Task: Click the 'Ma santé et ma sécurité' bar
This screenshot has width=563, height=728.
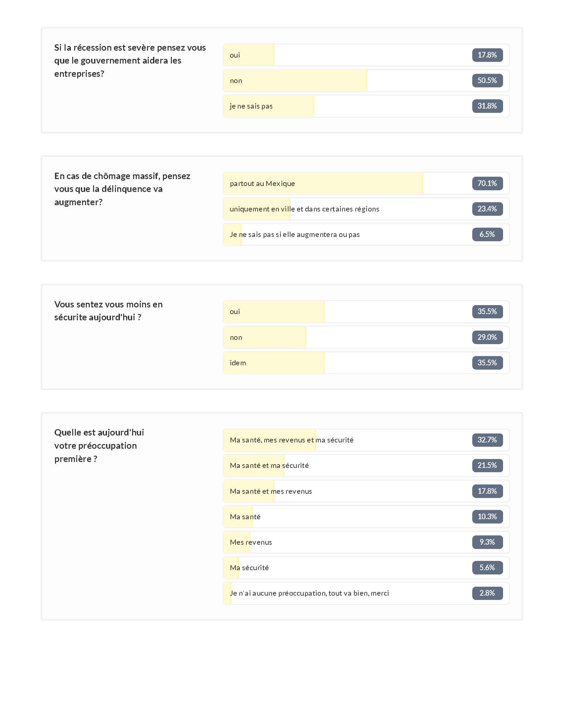Action: click(x=366, y=465)
